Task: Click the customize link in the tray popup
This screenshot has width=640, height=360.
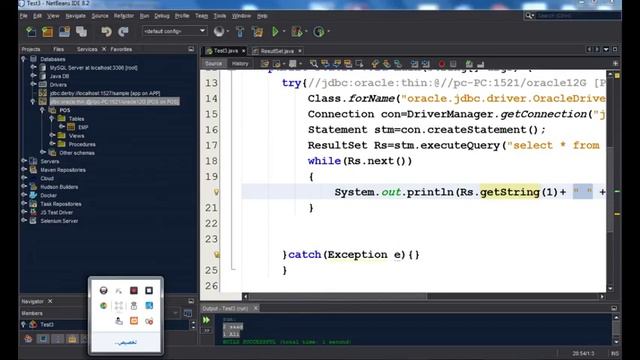Action: [x=126, y=342]
